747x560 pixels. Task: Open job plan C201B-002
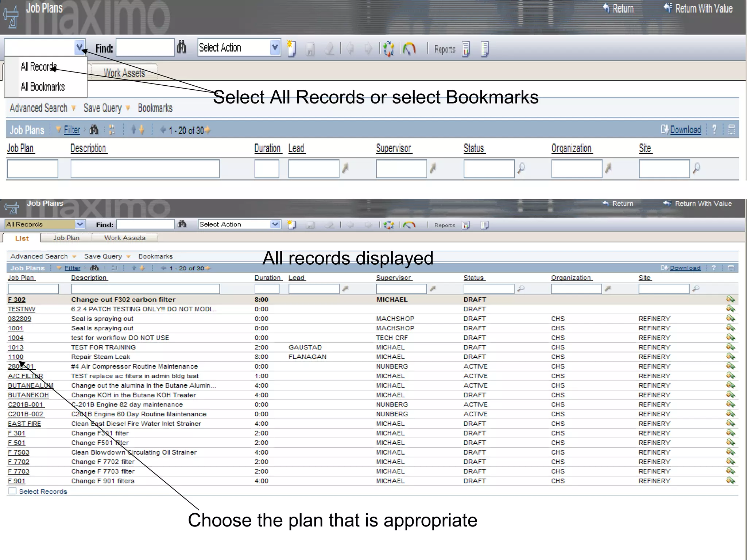tap(26, 414)
